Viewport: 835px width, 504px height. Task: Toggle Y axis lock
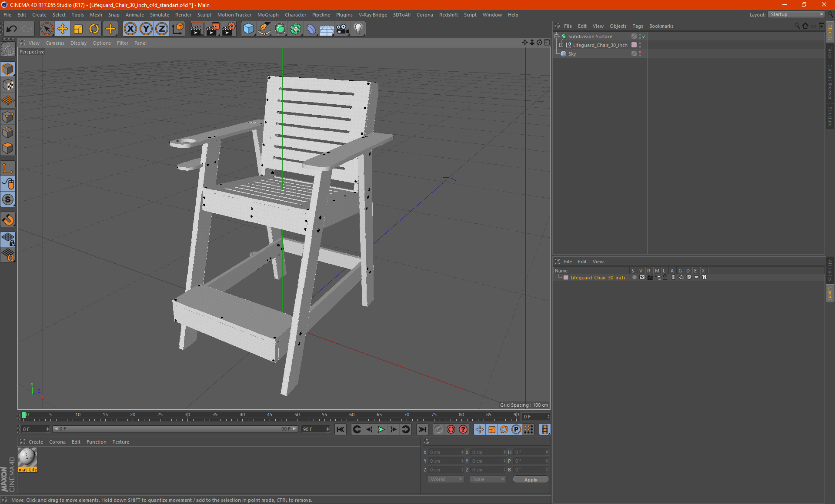pos(146,29)
